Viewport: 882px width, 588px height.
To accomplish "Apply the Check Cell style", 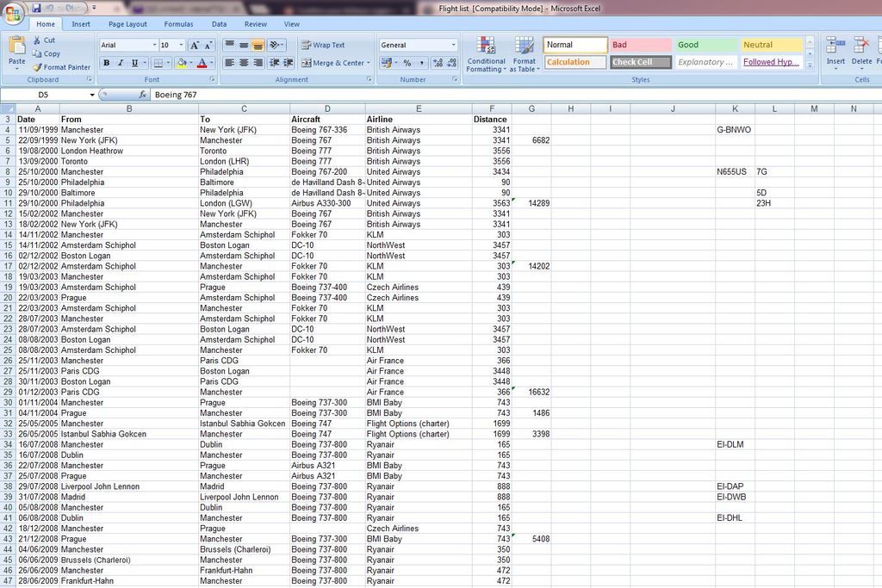I will point(641,62).
